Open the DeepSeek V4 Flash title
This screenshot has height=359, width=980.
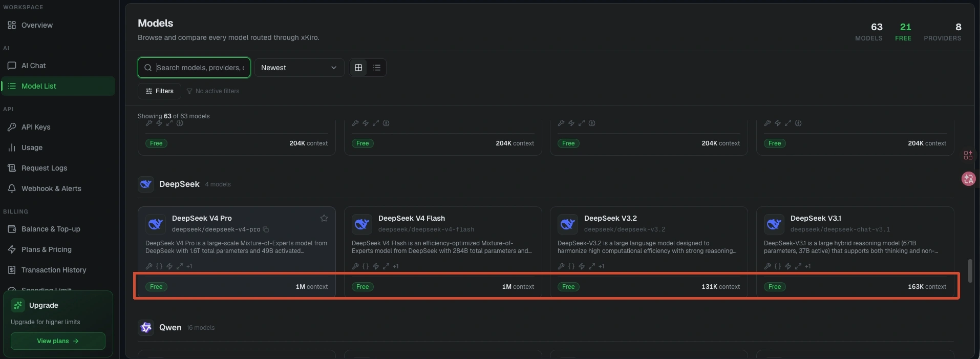click(412, 218)
